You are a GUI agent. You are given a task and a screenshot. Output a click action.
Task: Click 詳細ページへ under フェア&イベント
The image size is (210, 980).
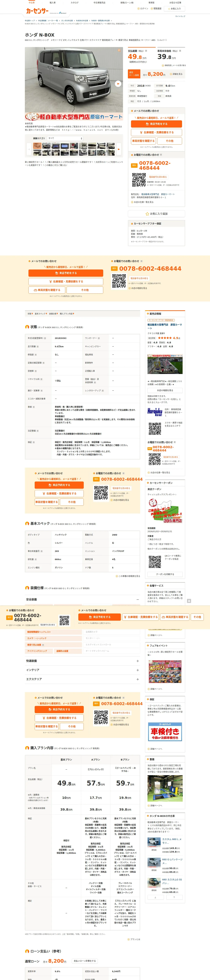point(155,689)
